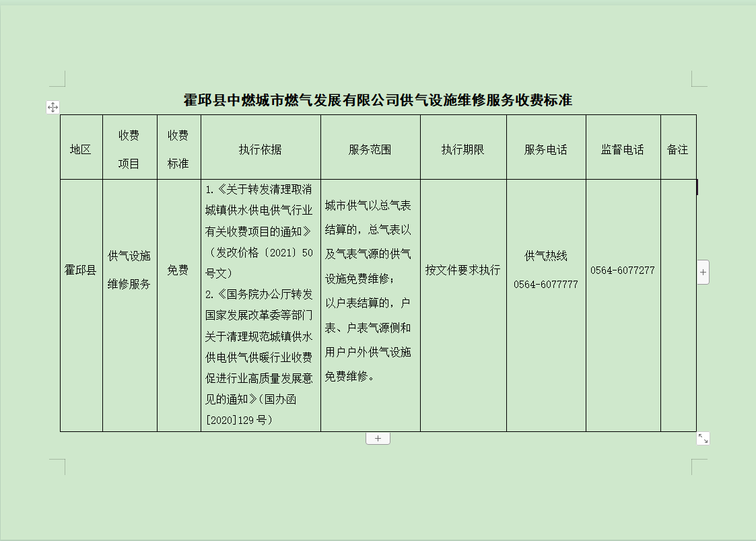This screenshot has height=541, width=756.
Task: Click the 执行依据 header cell
Action: pyautogui.click(x=260, y=149)
